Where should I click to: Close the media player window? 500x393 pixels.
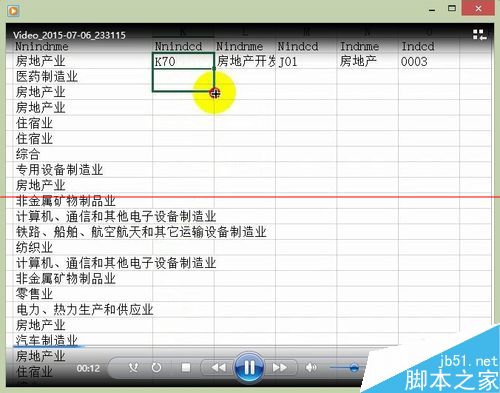(478, 8)
